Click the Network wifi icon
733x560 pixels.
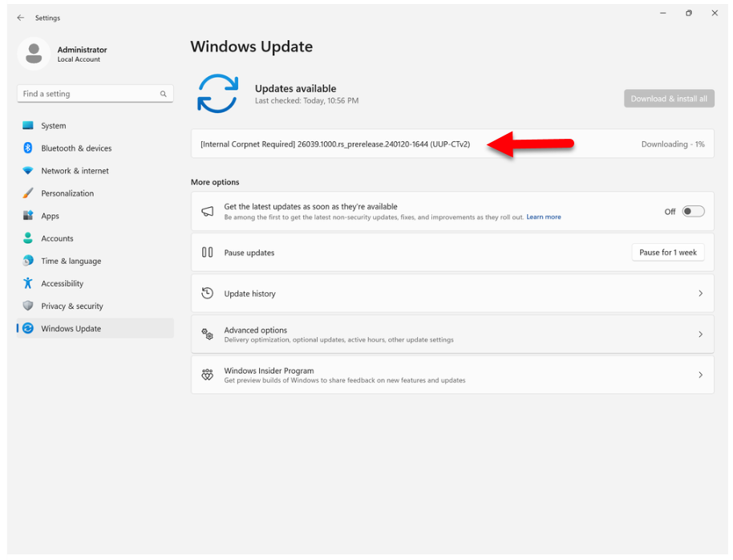click(28, 171)
